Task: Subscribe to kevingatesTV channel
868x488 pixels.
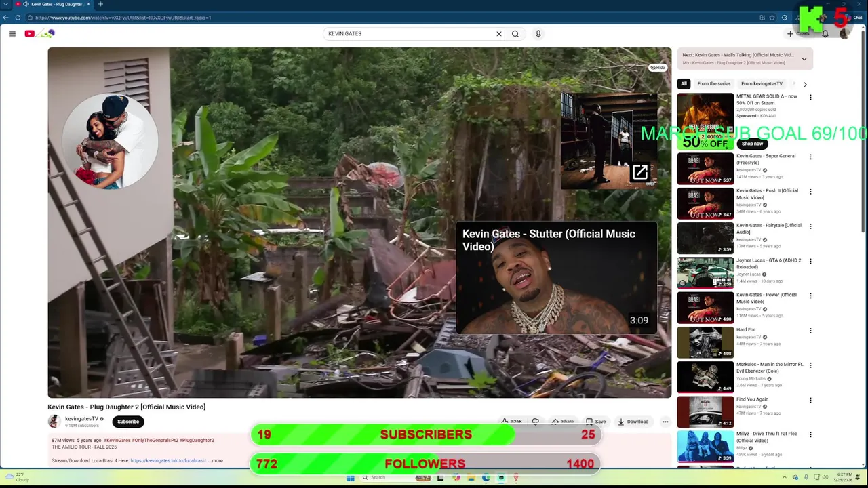Action: coord(128,422)
